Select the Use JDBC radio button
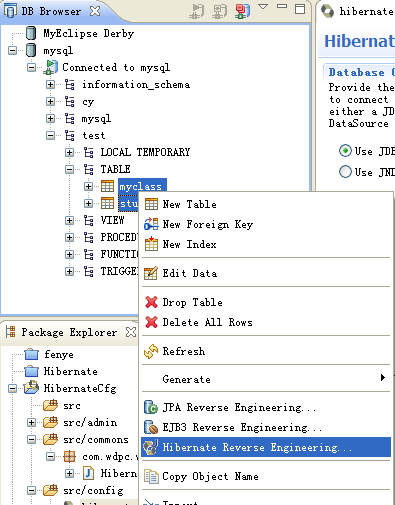The width and height of the screenshot is (395, 505). point(345,151)
